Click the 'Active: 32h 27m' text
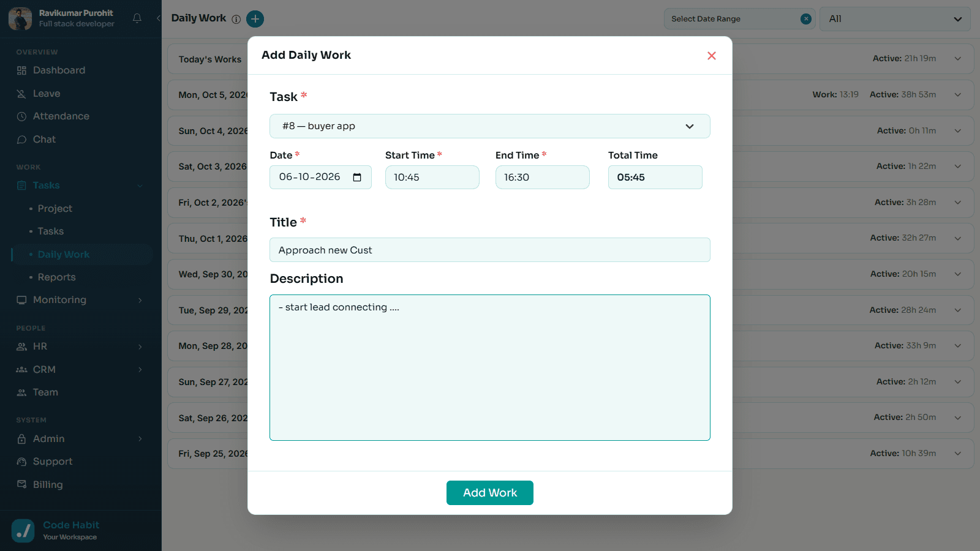This screenshot has width=980, height=551. point(903,238)
